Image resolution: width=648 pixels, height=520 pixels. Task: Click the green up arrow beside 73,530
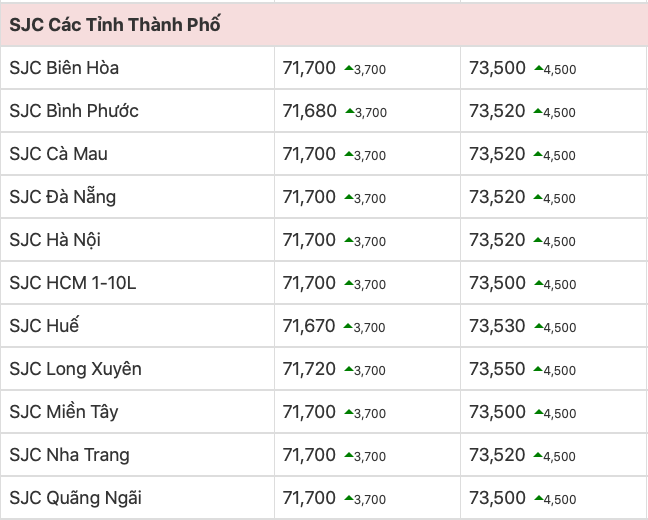[x=538, y=327]
